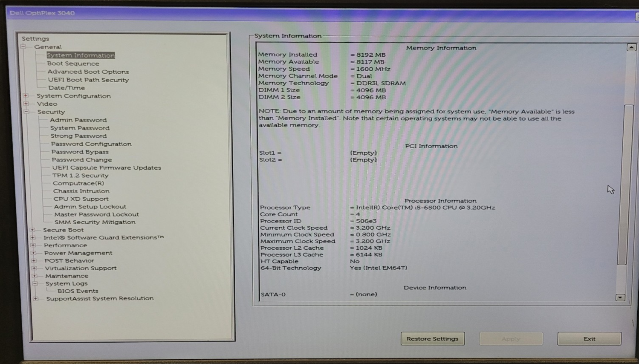Open Chassis Intrusion setting
639x364 pixels.
coord(81,191)
